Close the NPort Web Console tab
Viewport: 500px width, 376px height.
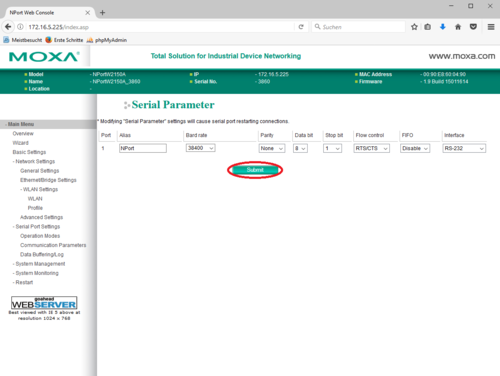87,13
